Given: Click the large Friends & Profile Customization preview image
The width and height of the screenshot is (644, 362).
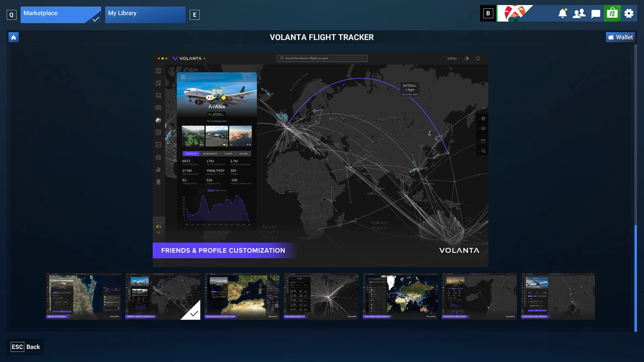Looking at the screenshot, I should click(x=320, y=160).
